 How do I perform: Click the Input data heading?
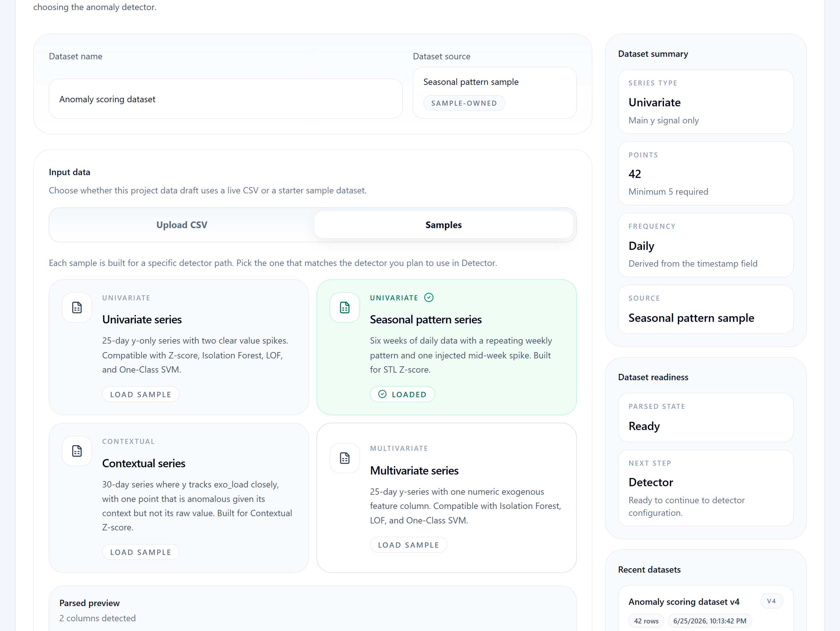coord(69,172)
